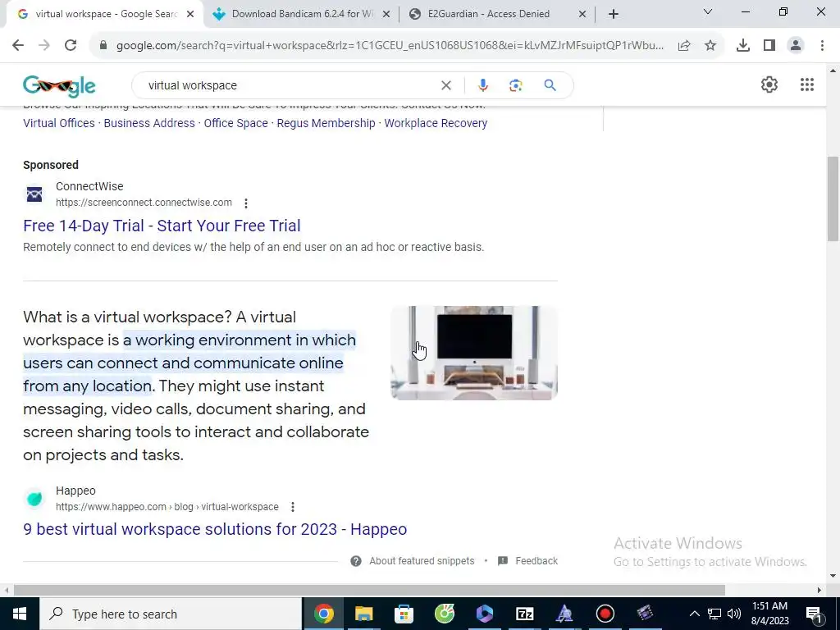Open 9 best virtual workspace solutions link
Viewport: 840px width, 630px height.
click(x=215, y=529)
